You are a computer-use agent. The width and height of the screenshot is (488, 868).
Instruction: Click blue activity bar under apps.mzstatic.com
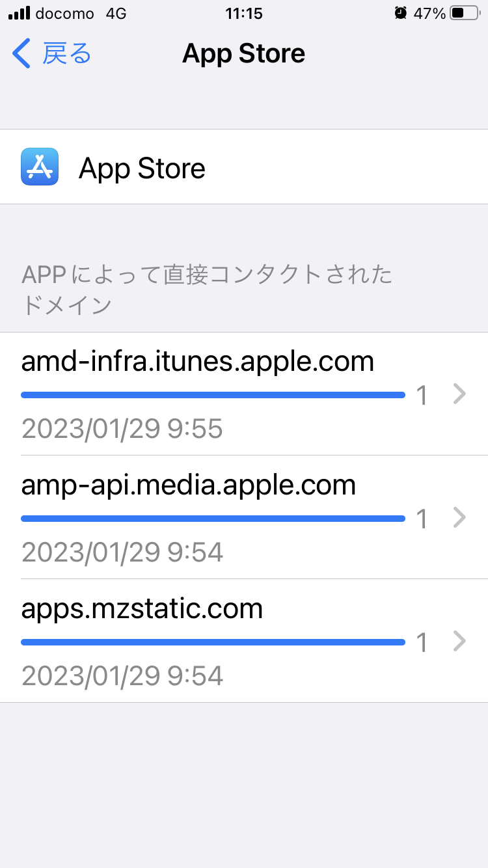click(213, 642)
